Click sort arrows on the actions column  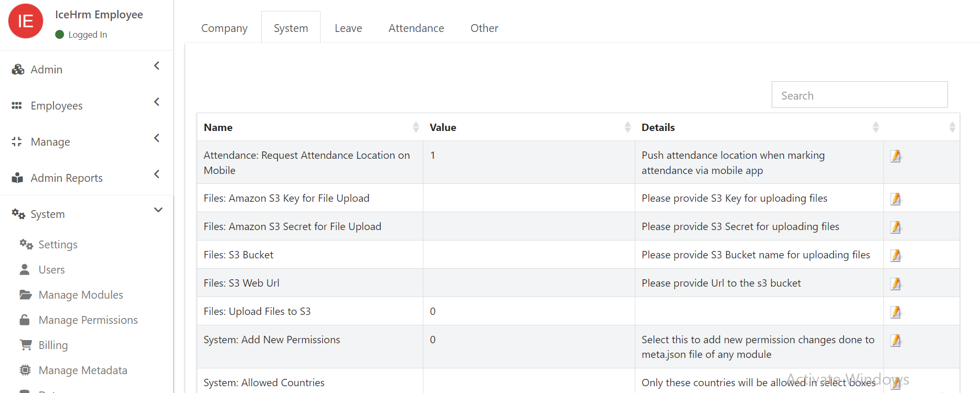pos(952,127)
